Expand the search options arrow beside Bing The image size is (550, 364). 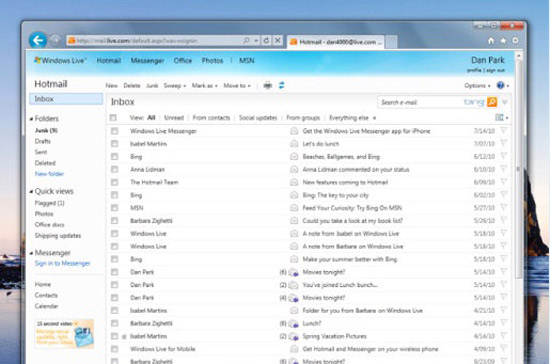click(505, 102)
